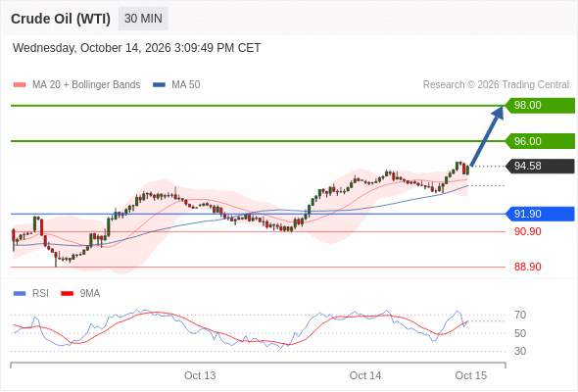
Task: Click the Research © 2026 Trading Central text
Action: pos(496,85)
